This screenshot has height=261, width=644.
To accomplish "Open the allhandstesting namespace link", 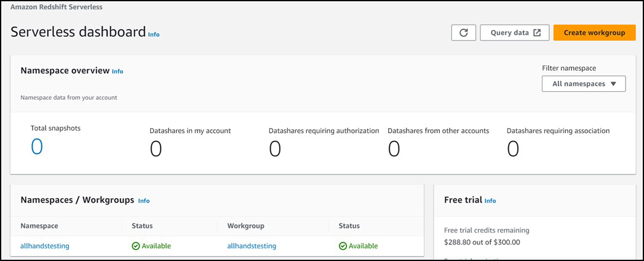I will point(45,246).
